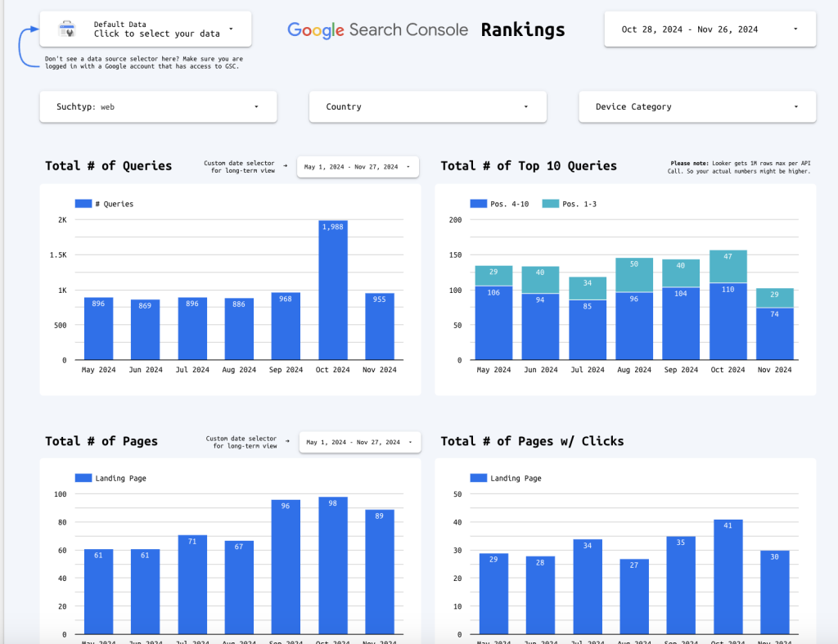This screenshot has width=838, height=644.
Task: Select the Oct 2024 bar showing 1,988 queries
Action: (332, 290)
